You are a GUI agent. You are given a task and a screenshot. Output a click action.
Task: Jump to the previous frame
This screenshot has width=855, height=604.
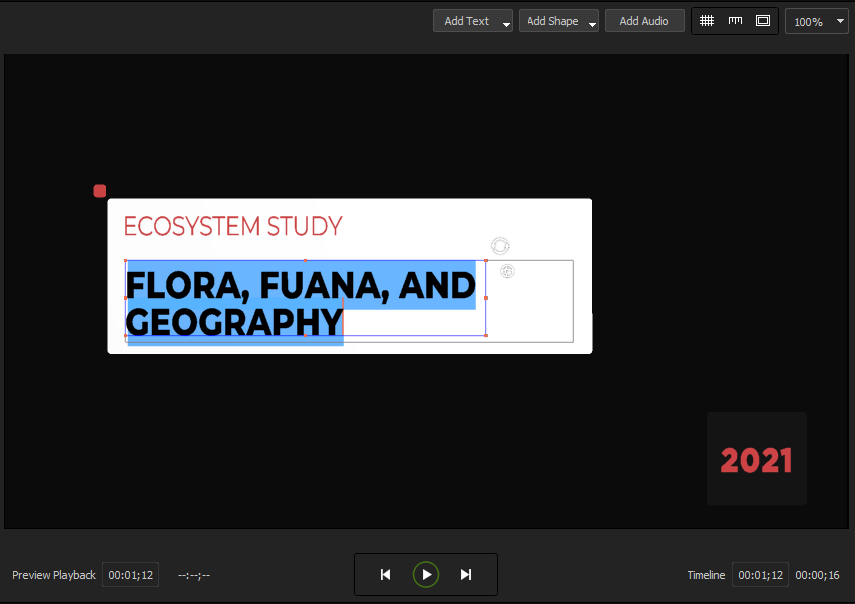tap(386, 574)
